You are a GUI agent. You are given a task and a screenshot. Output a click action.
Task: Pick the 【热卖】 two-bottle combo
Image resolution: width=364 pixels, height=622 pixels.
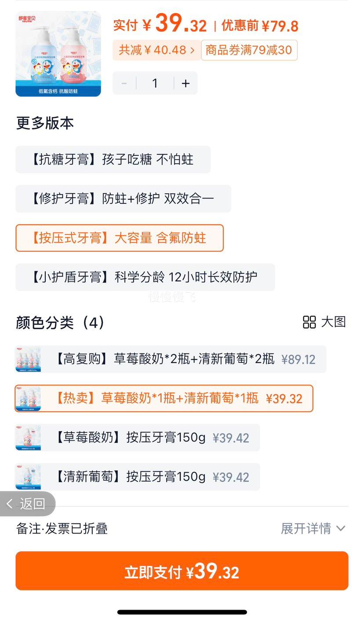pos(164,398)
